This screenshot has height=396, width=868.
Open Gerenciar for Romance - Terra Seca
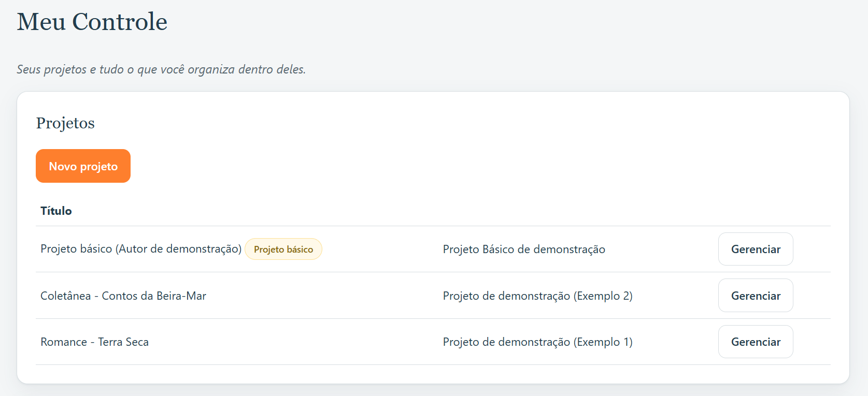coord(756,342)
